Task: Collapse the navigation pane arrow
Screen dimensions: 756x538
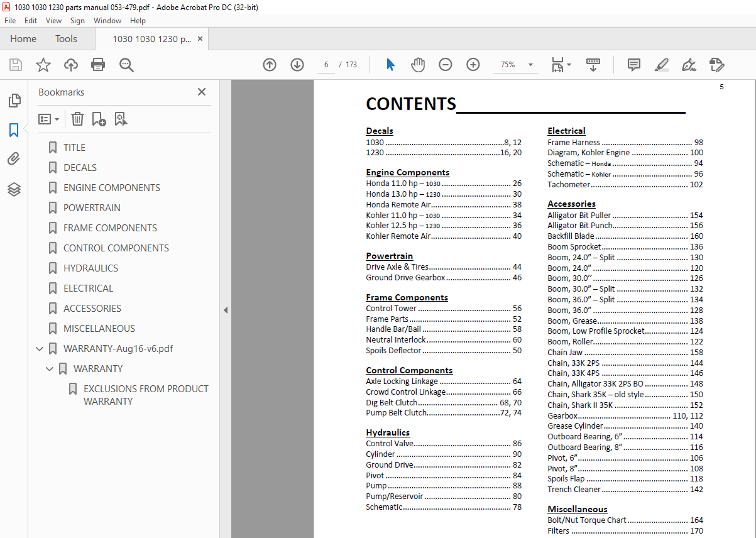Action: [x=225, y=310]
